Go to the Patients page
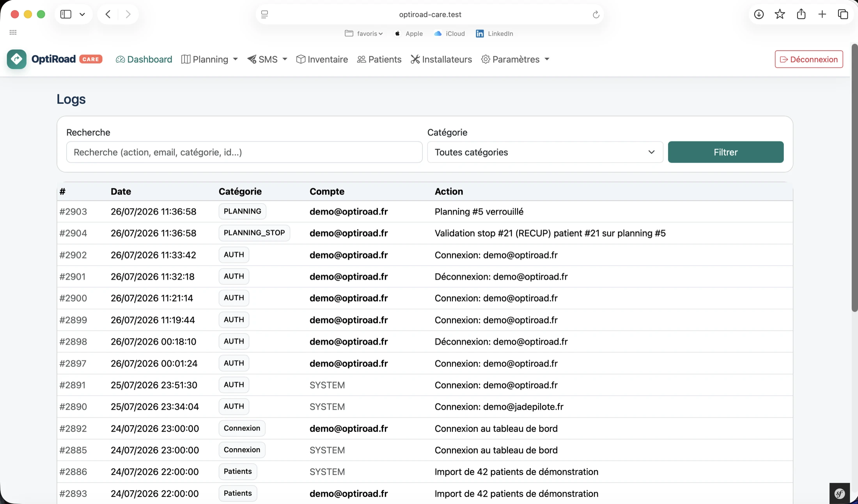This screenshot has width=858, height=504. [379, 59]
